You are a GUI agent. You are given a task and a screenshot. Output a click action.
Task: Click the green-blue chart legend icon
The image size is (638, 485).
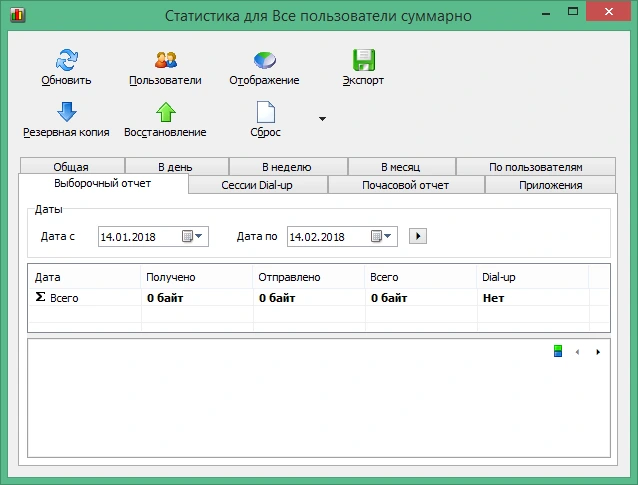click(x=558, y=351)
